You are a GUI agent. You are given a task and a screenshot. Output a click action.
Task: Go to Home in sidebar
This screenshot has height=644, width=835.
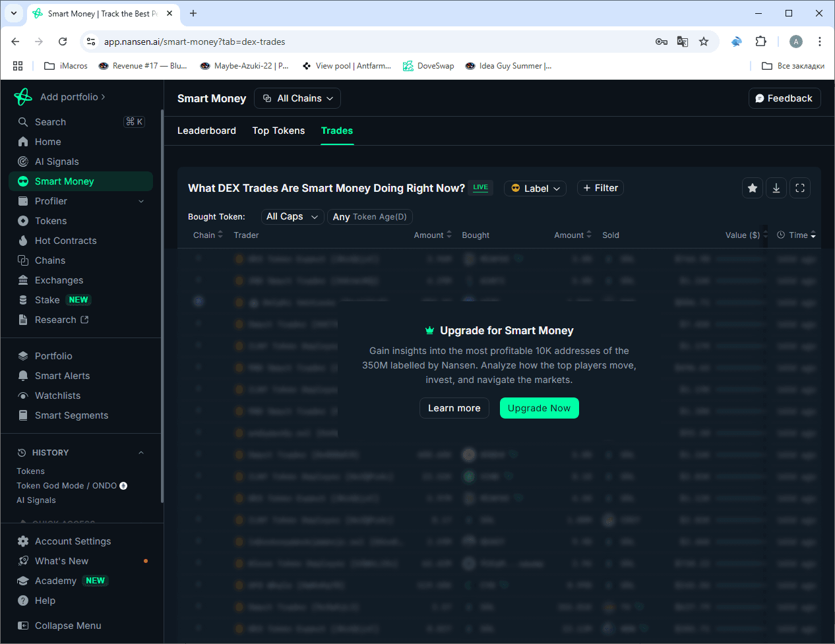[x=80, y=142]
